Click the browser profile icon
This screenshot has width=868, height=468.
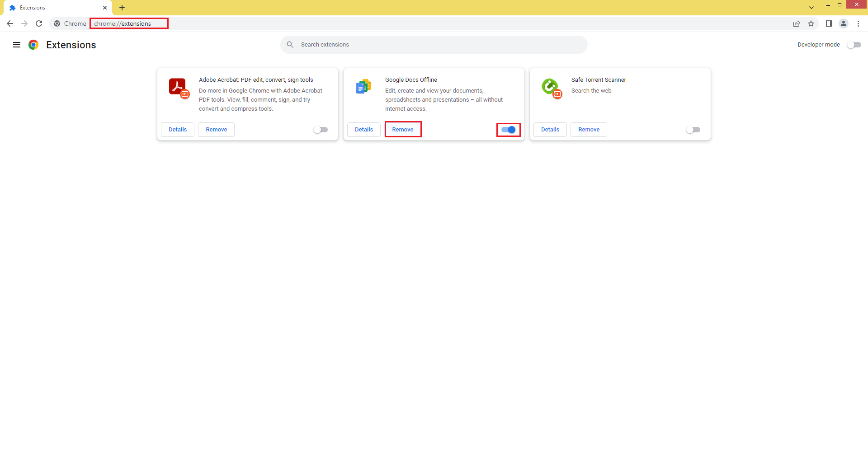coord(844,23)
